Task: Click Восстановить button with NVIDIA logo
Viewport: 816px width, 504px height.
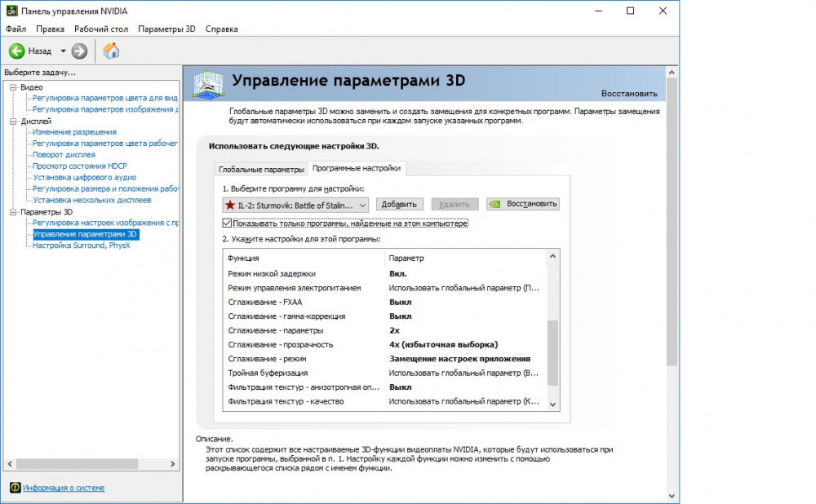Action: [523, 204]
